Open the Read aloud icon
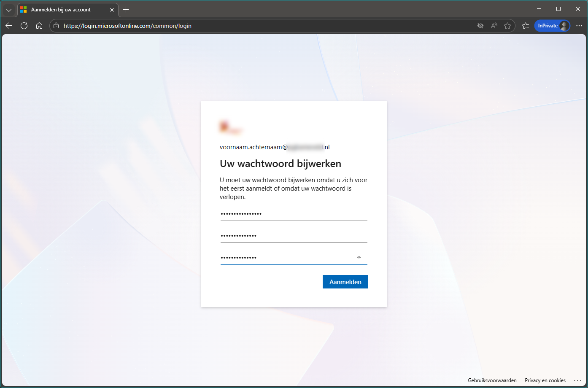 point(494,26)
